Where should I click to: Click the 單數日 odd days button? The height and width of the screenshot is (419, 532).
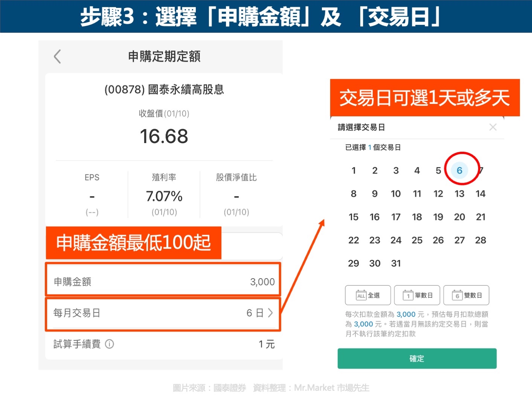[417, 295]
